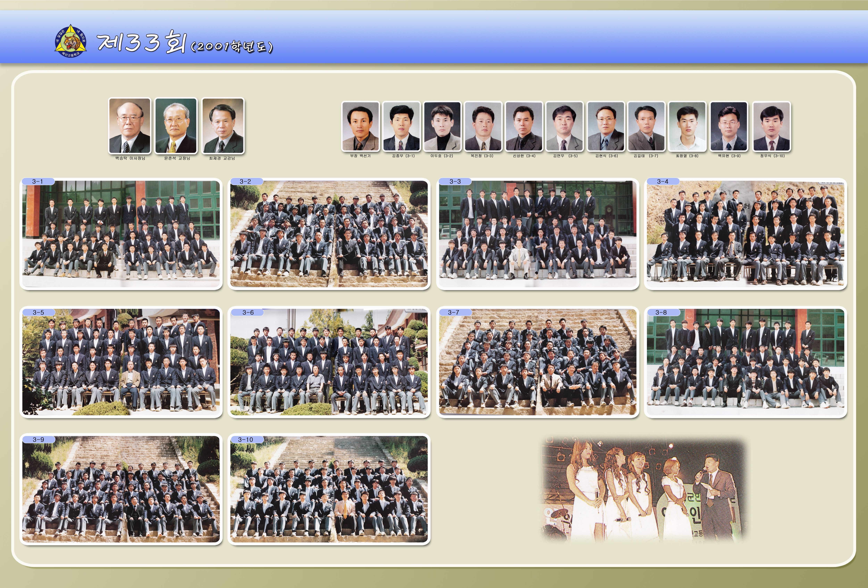
Task: Open the portrait captioned 이사장님
Action: point(130,125)
